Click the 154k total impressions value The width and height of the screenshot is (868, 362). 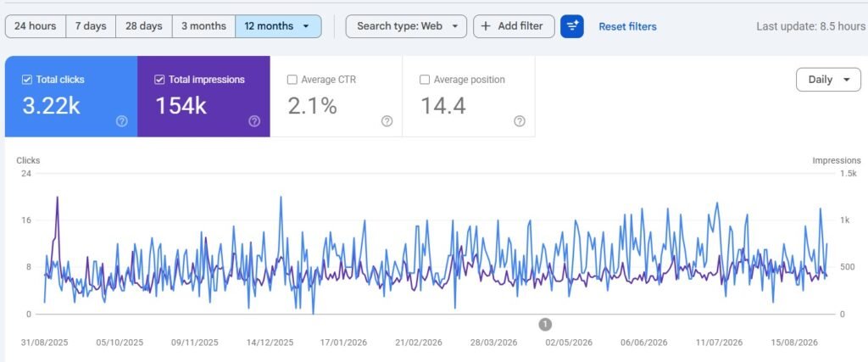tap(181, 105)
